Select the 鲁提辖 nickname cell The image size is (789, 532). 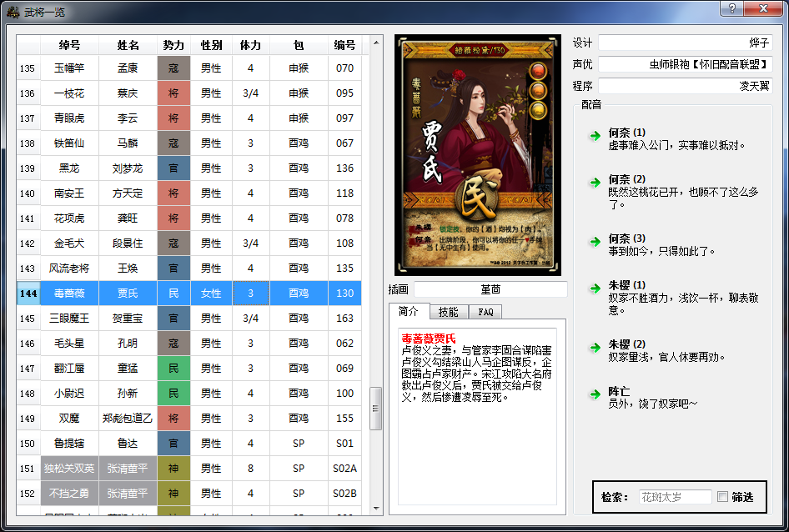tap(69, 444)
